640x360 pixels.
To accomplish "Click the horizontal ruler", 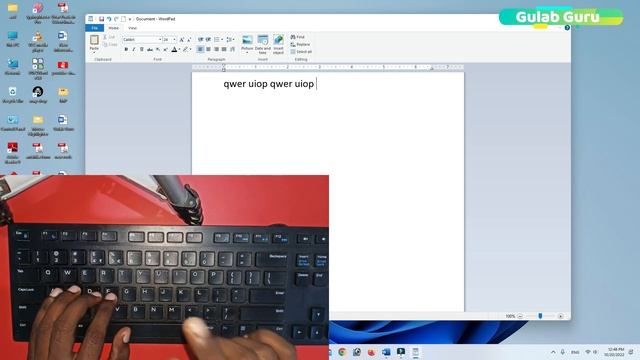I will coord(328,67).
